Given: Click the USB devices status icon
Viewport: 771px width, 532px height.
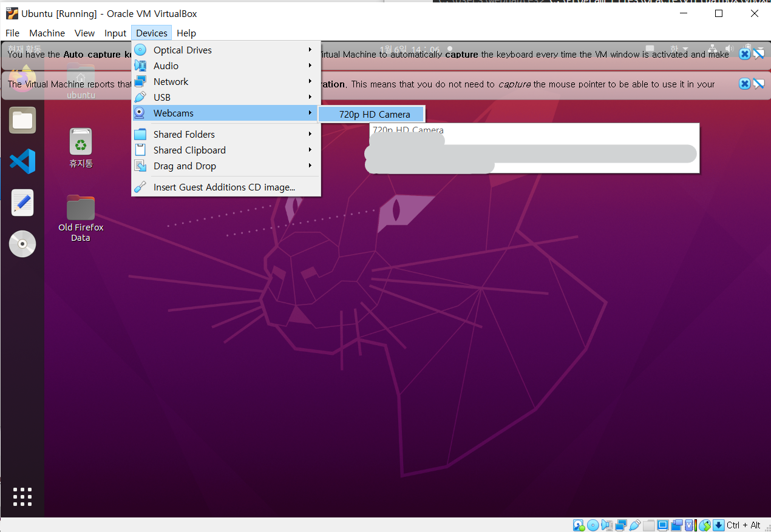Looking at the screenshot, I should tap(635, 525).
